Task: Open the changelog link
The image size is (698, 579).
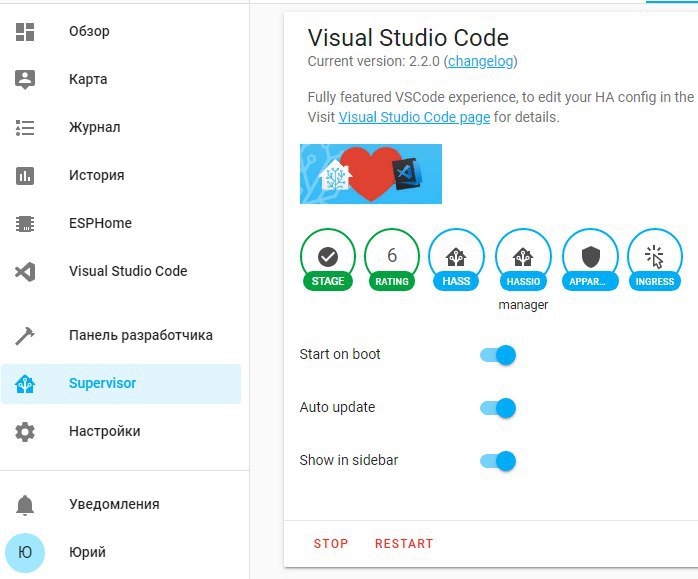Action: (x=480, y=61)
